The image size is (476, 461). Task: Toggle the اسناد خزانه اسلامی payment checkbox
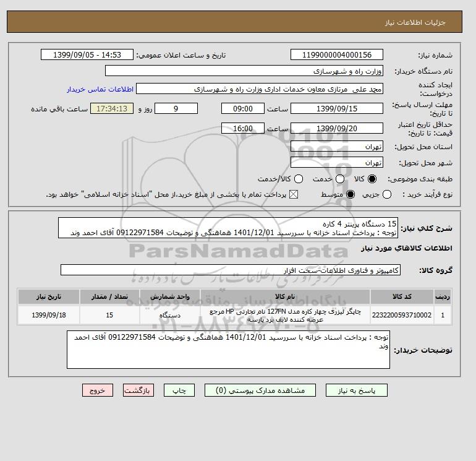click(294, 194)
